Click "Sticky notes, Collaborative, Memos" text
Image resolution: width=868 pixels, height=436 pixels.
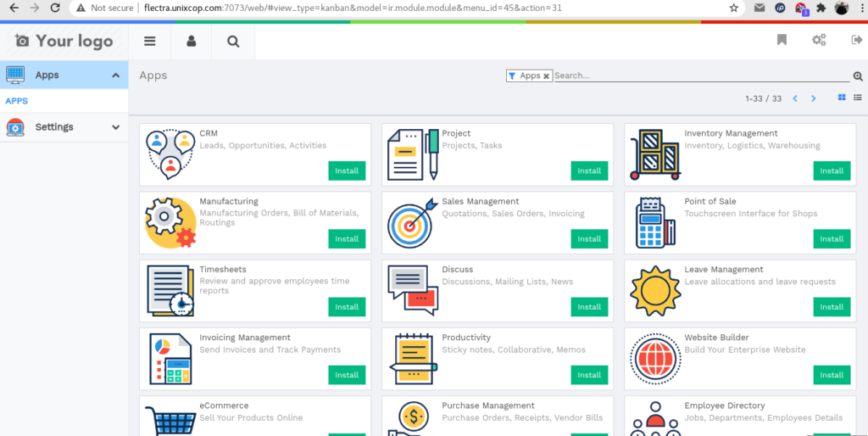coord(513,350)
